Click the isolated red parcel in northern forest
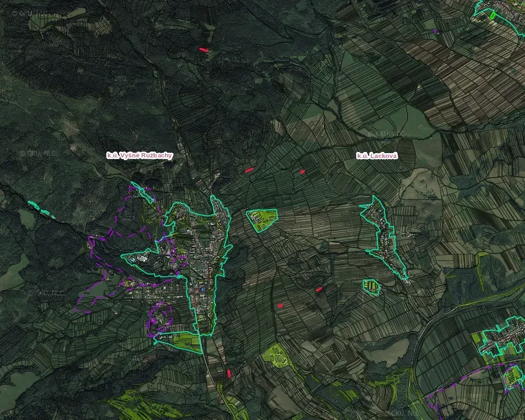This screenshot has width=525, height=420. click(204, 50)
